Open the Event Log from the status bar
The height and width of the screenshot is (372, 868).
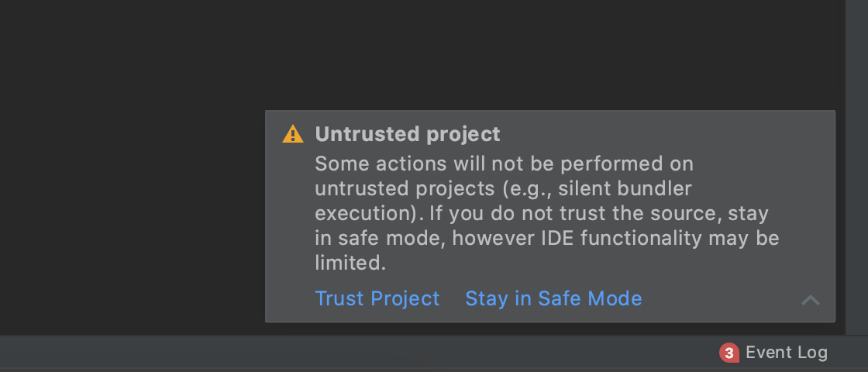[x=786, y=353]
